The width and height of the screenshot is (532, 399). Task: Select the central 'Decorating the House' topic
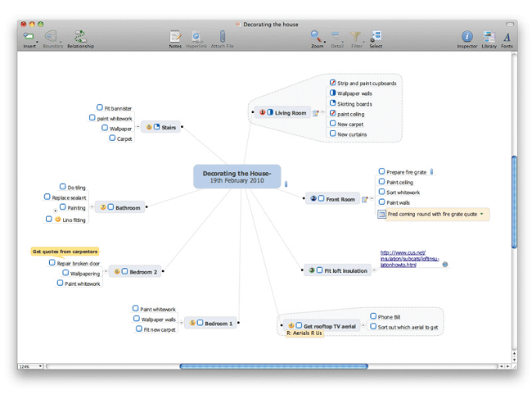pos(237,177)
